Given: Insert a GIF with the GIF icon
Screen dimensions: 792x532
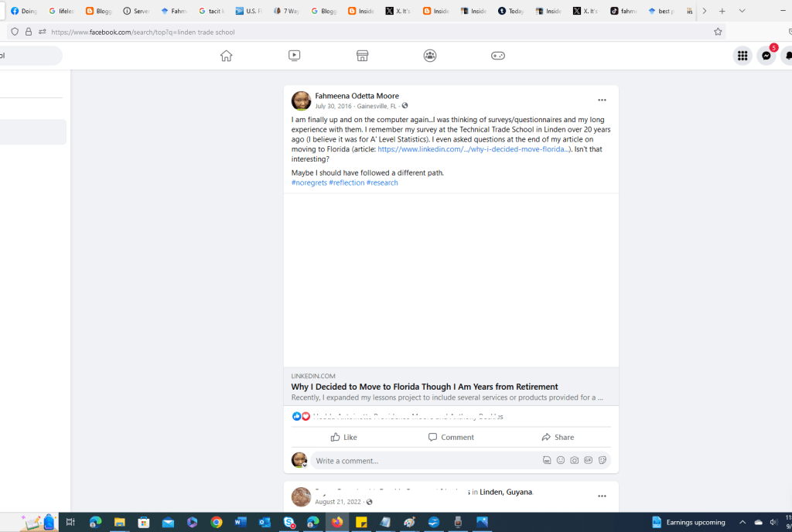Looking at the screenshot, I should (x=588, y=459).
